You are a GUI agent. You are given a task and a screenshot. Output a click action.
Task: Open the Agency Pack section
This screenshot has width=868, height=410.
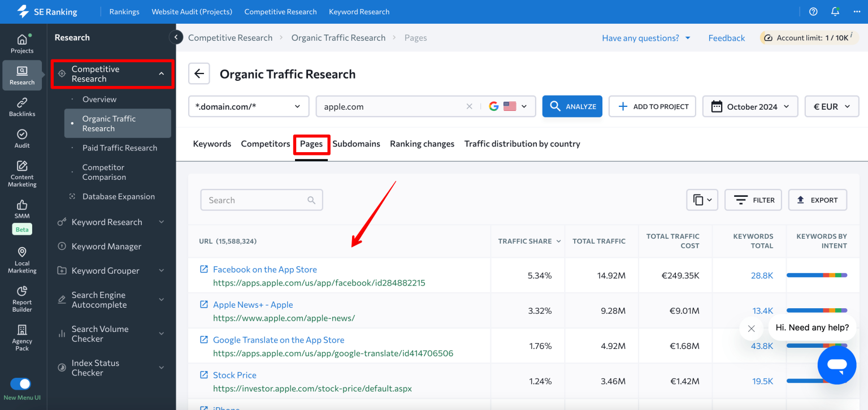(22, 338)
